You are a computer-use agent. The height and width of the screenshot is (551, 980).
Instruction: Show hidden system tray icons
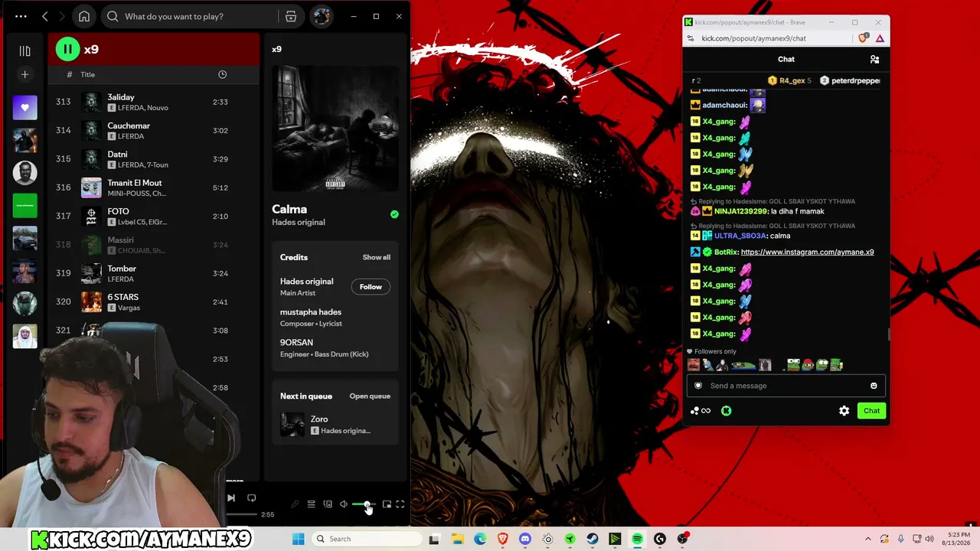(867, 539)
